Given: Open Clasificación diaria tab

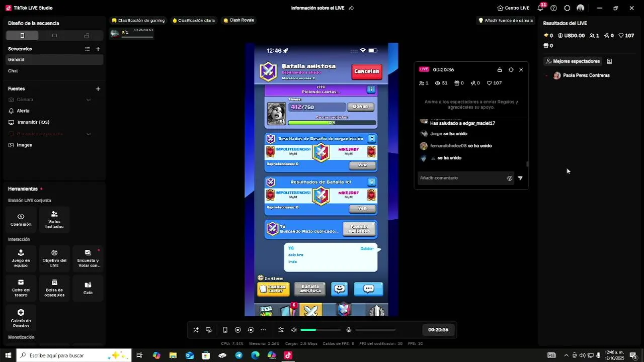Looking at the screenshot, I should pyautogui.click(x=194, y=21).
